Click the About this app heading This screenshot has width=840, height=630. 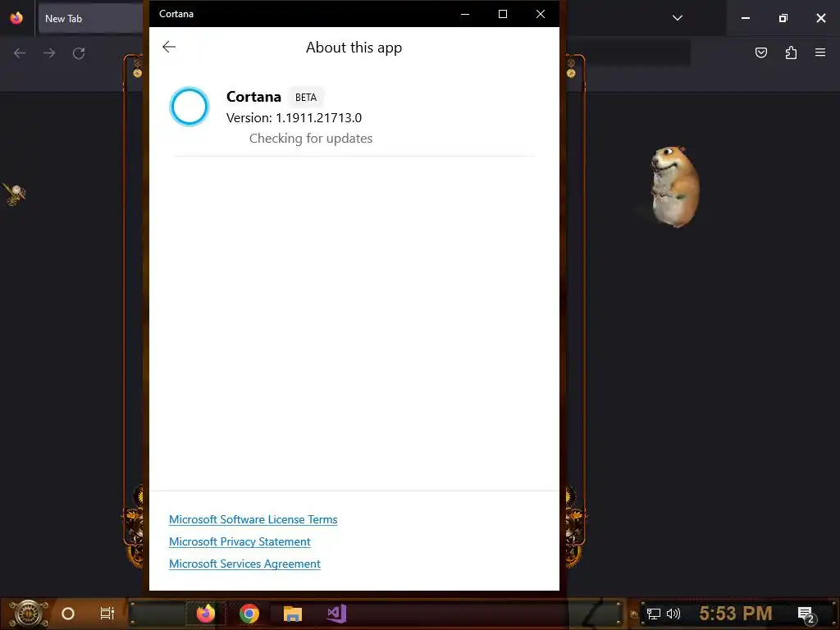coord(354,48)
